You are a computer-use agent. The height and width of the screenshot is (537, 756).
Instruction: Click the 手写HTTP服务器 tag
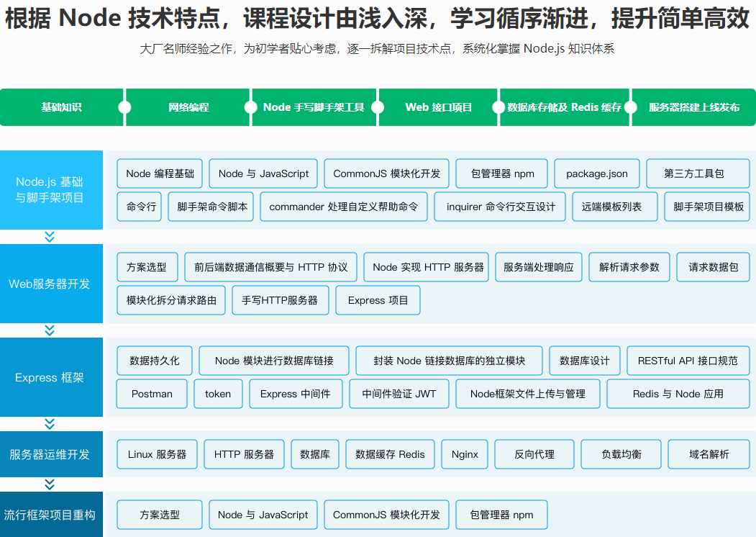pos(281,300)
